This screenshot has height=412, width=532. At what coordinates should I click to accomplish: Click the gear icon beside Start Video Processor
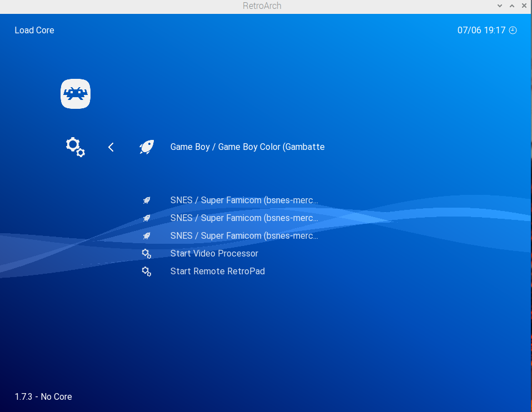tap(147, 254)
